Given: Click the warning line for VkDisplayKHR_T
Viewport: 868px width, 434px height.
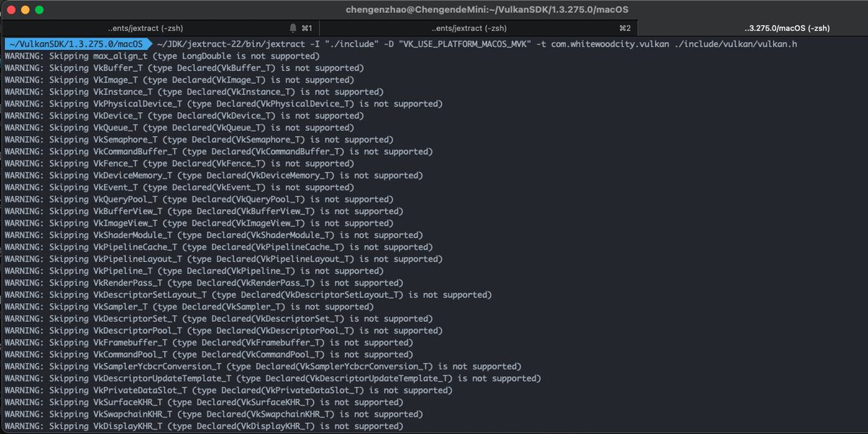Looking at the screenshot, I should tap(203, 426).
